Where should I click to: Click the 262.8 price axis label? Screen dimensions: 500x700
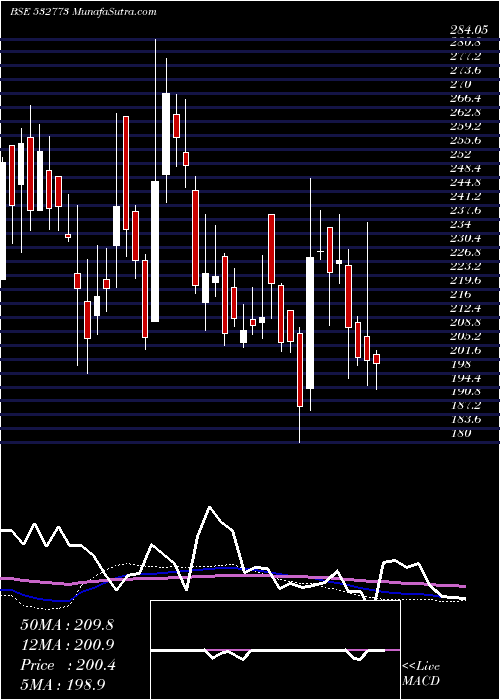pyautogui.click(x=466, y=112)
